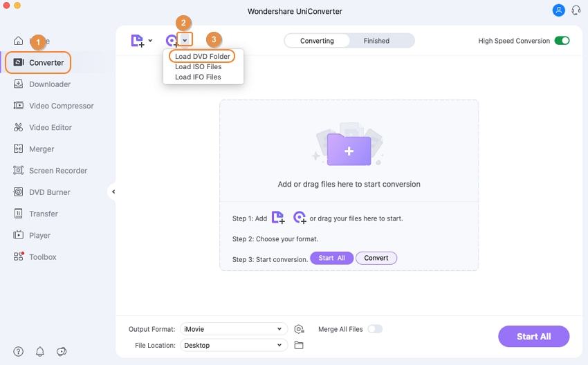
Task: Click the Downloader sidebar icon
Action: 18,84
